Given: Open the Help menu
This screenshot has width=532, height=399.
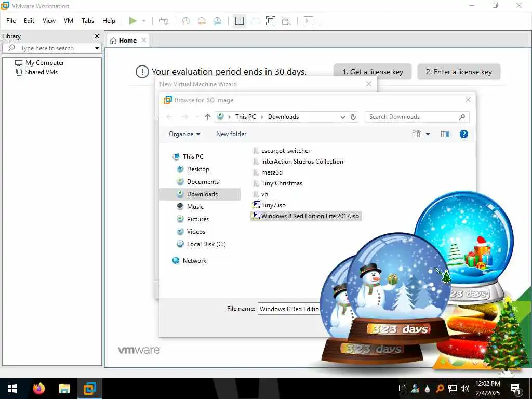Looking at the screenshot, I should pyautogui.click(x=109, y=21).
